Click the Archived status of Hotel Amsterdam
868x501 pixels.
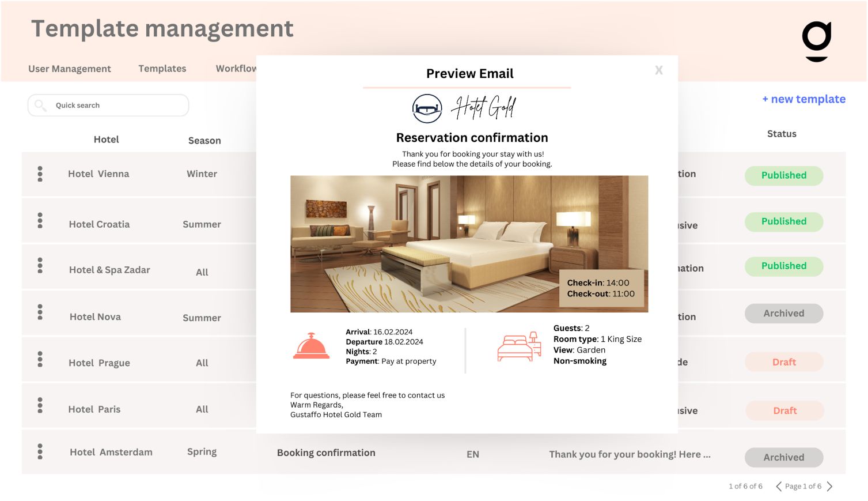(784, 457)
